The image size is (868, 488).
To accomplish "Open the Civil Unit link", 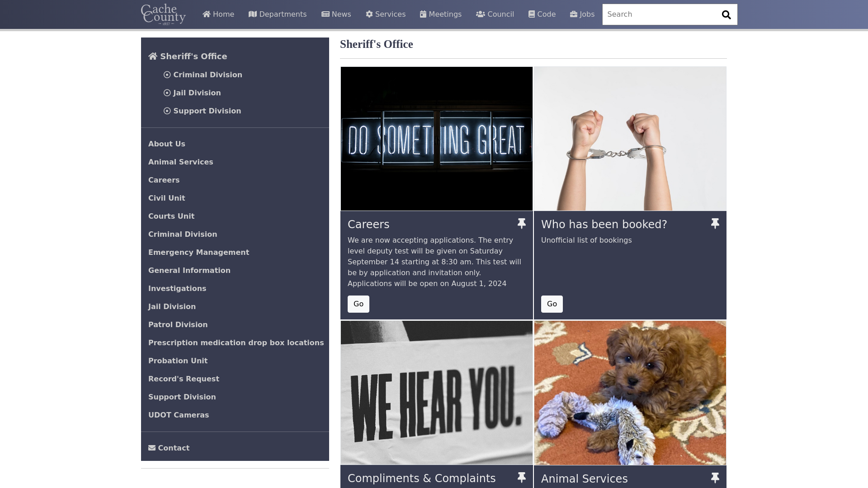I will (167, 198).
